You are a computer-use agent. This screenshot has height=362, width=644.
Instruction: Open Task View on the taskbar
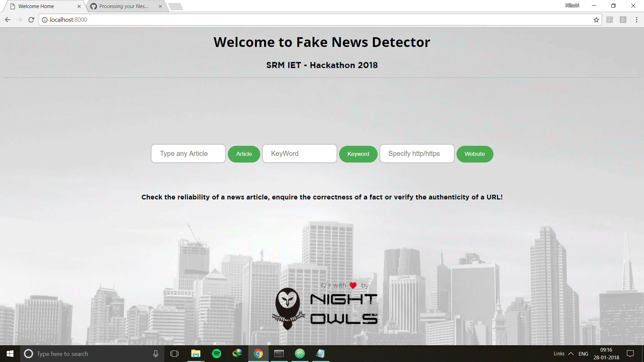174,354
